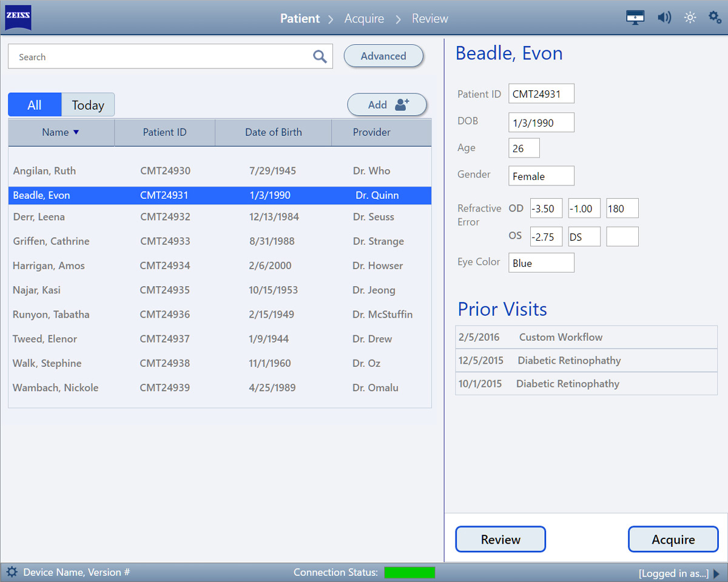Image resolution: width=728 pixels, height=582 pixels.
Task: Go to the Review step in breadcrumb
Action: point(430,19)
